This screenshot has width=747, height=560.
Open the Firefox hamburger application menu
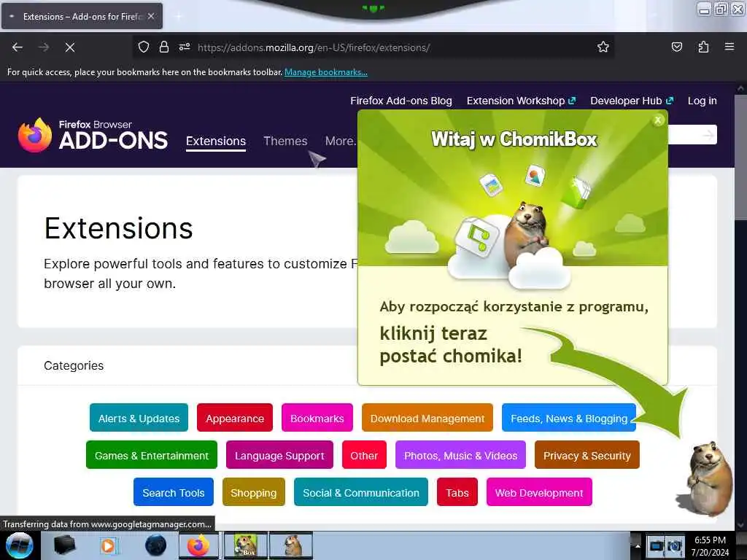pos(729,47)
